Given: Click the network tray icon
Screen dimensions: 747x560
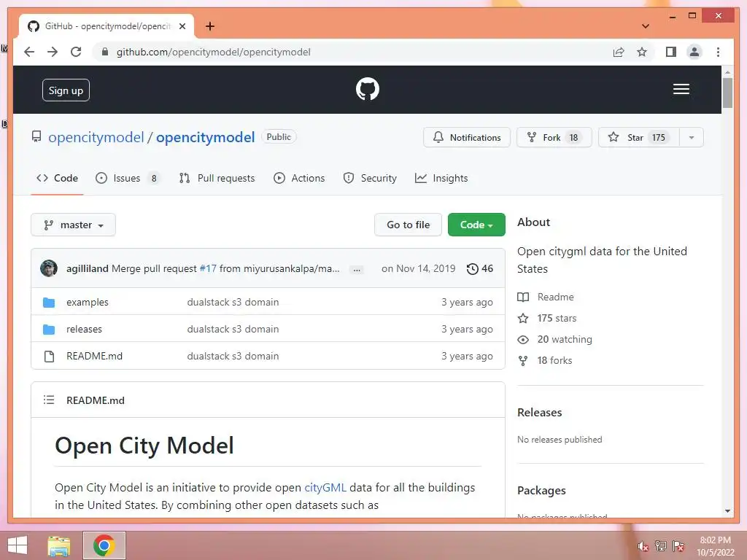Looking at the screenshot, I should (x=661, y=546).
